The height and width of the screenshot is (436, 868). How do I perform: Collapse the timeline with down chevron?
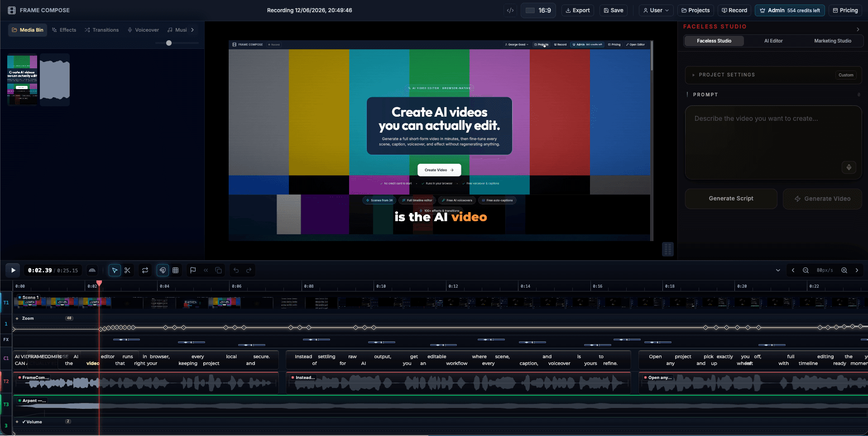pyautogui.click(x=778, y=270)
